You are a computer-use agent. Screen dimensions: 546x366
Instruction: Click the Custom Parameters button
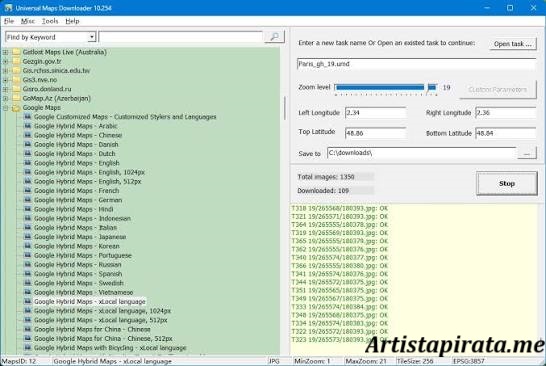coord(498,90)
